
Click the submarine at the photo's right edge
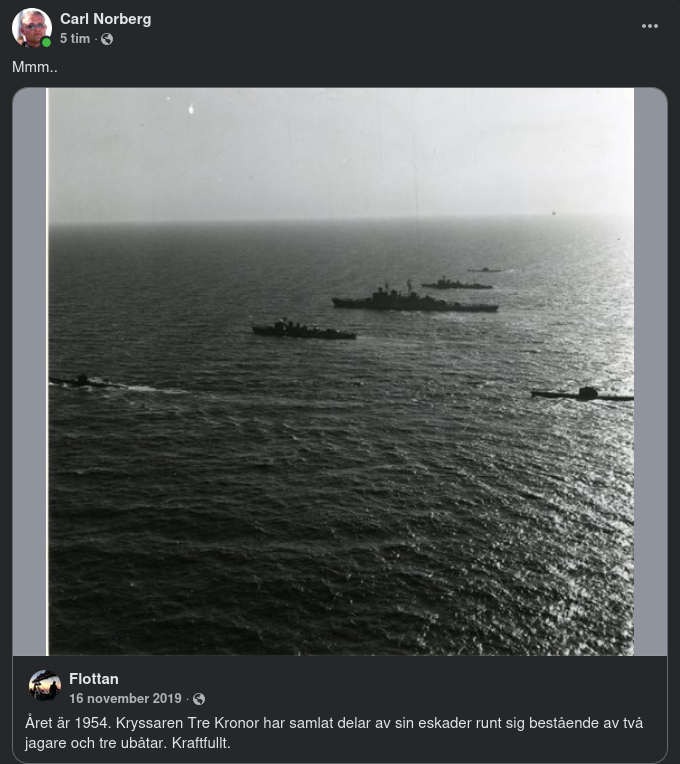tap(584, 394)
